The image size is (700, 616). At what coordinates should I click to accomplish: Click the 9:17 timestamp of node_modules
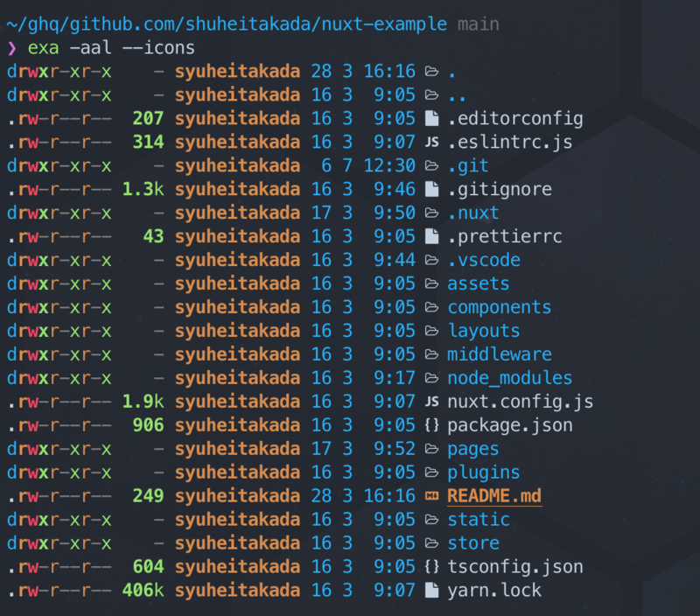(395, 379)
